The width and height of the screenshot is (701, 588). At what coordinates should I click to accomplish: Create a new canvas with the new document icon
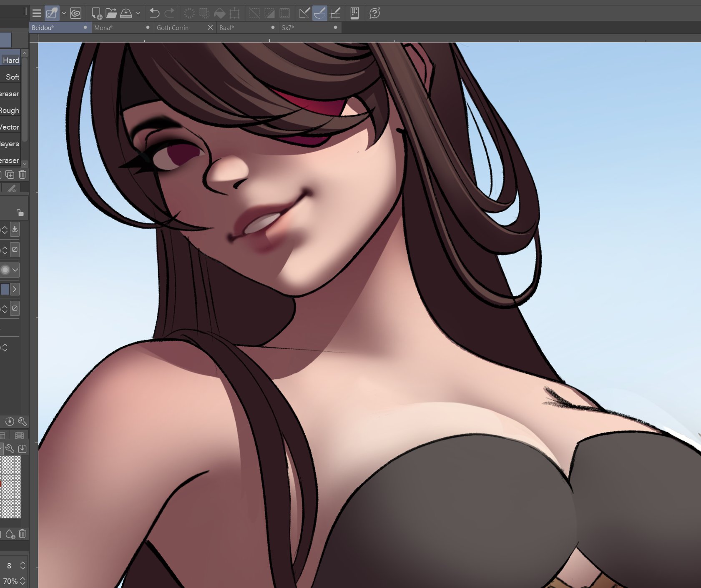coord(96,13)
